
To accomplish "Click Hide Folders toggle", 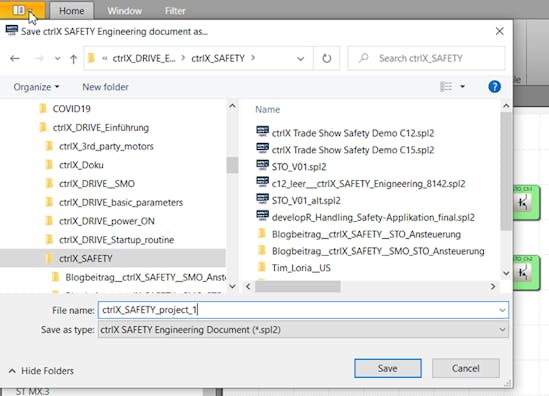I will click(x=41, y=371).
